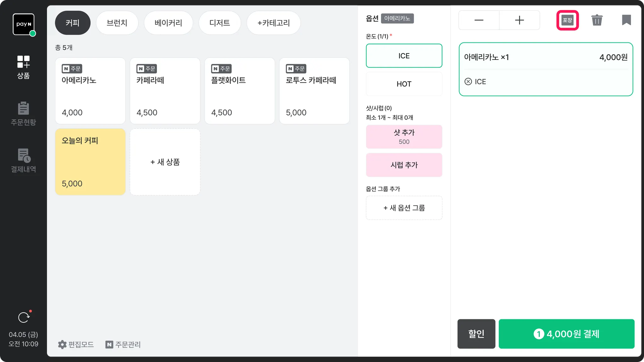Select HOT temperature option
The width and height of the screenshot is (644, 362).
tap(404, 84)
